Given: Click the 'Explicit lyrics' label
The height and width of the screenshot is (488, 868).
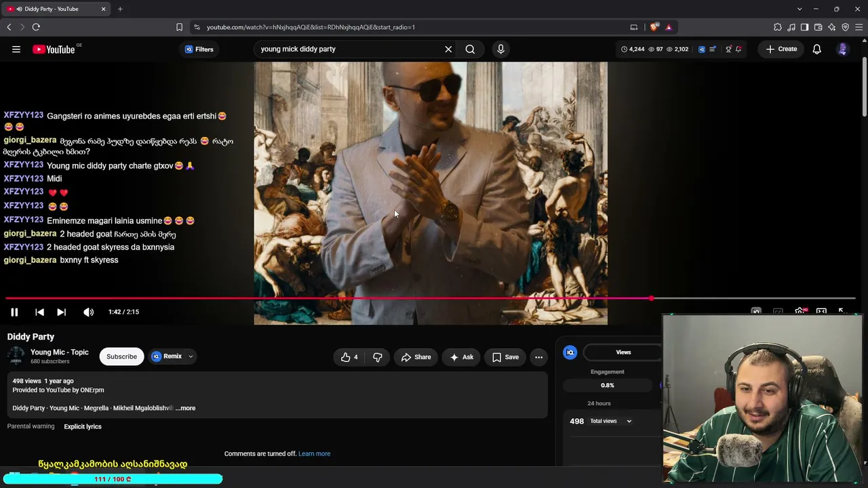Looking at the screenshot, I should click(83, 426).
